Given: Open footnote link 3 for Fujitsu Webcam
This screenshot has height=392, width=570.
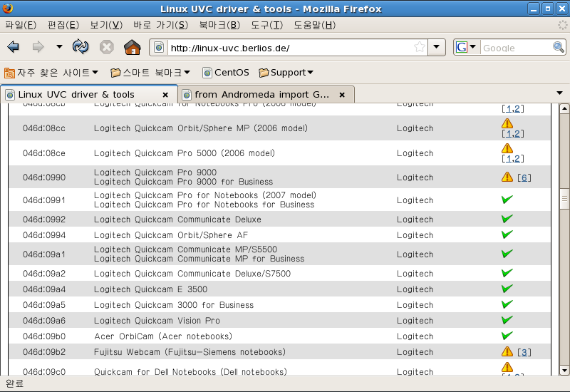Looking at the screenshot, I should [524, 352].
